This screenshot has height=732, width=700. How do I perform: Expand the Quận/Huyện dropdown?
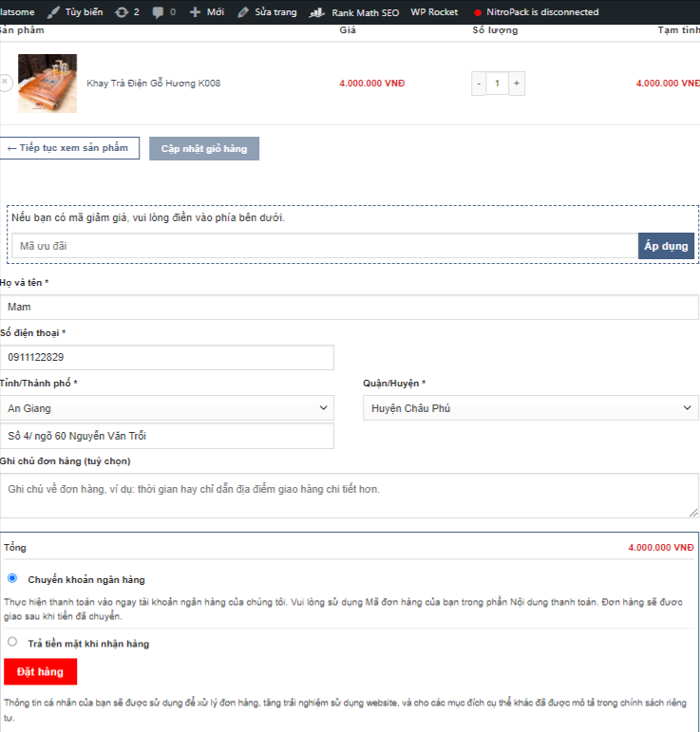(530, 408)
